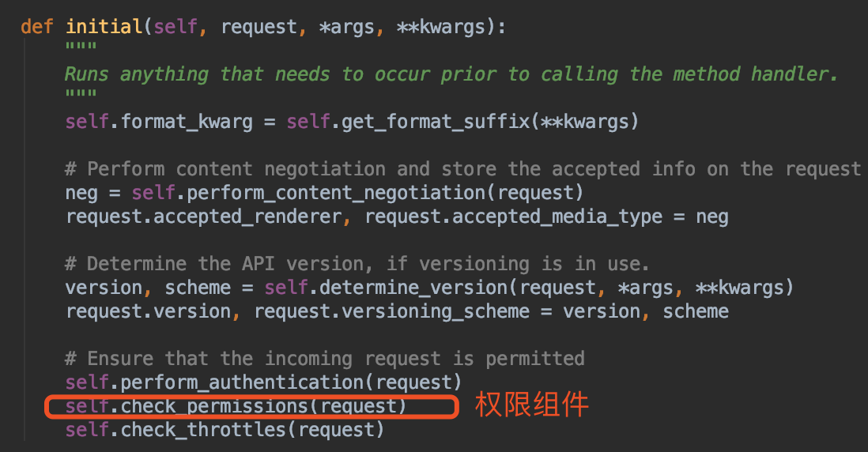Click the green docstring sentence starting "Runs anything"
868x452 pixels.
(451, 74)
